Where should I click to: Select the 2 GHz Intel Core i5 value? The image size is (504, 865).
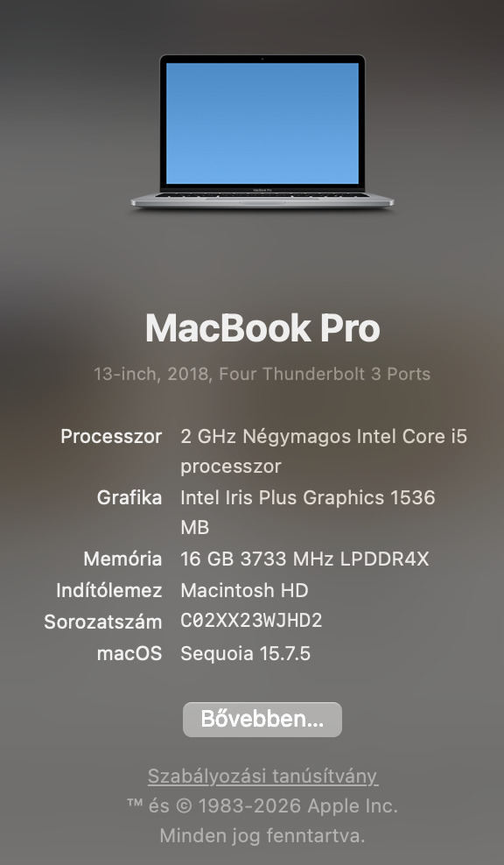click(x=324, y=451)
